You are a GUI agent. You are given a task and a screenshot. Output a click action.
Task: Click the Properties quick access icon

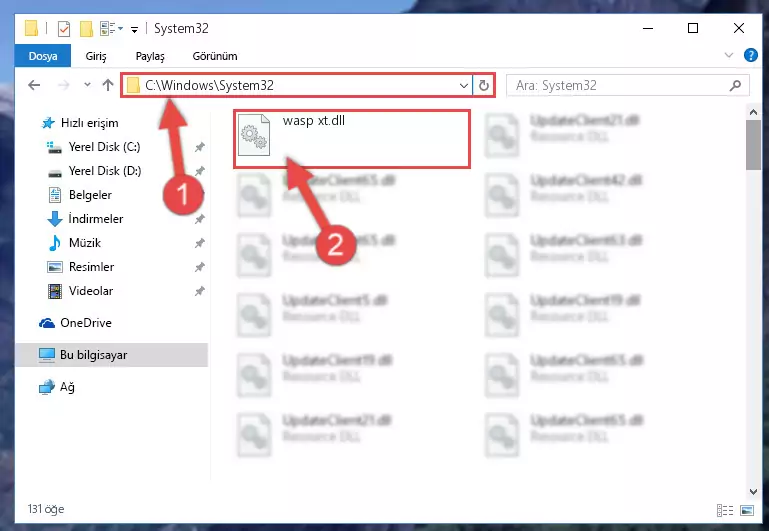(x=64, y=29)
